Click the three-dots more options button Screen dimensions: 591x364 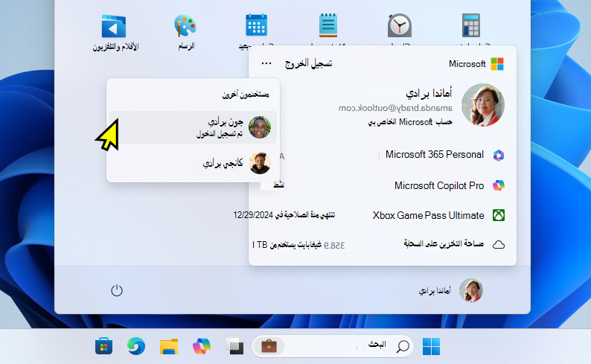coord(266,63)
